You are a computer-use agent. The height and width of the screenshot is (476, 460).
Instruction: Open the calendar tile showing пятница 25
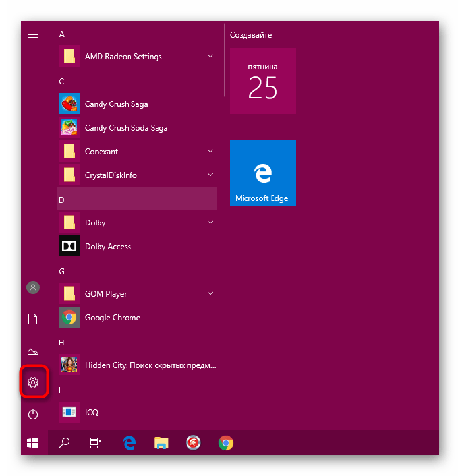tap(263, 81)
